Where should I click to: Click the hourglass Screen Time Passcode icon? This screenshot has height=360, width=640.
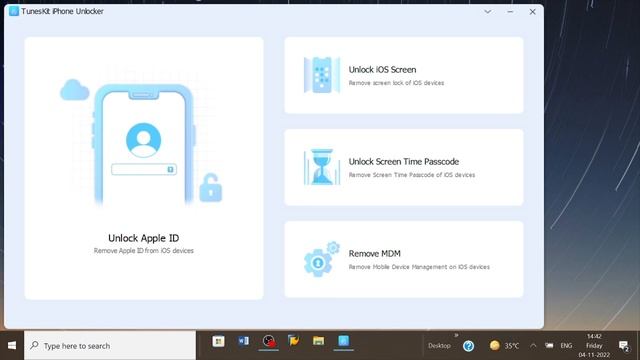(322, 167)
